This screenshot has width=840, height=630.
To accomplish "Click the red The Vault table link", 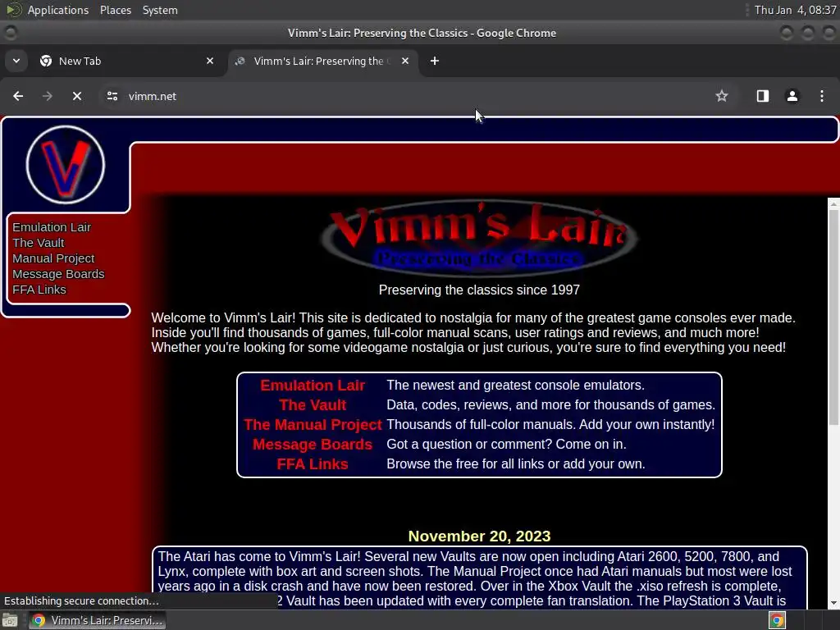I will point(313,405).
